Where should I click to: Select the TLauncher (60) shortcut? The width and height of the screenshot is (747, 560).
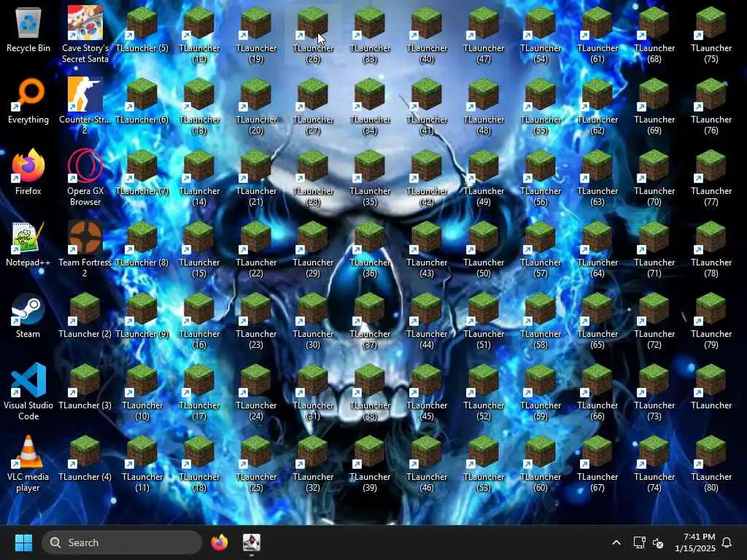click(x=541, y=463)
